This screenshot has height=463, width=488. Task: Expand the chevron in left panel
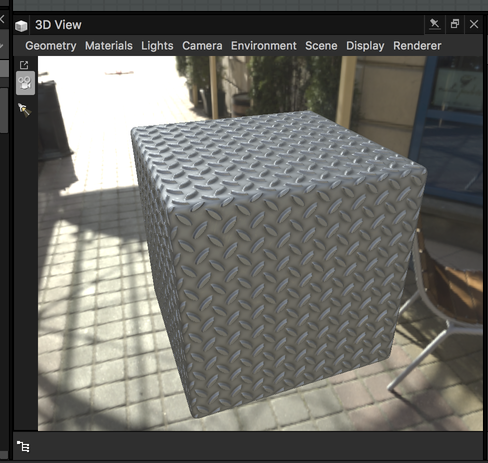[2, 44]
